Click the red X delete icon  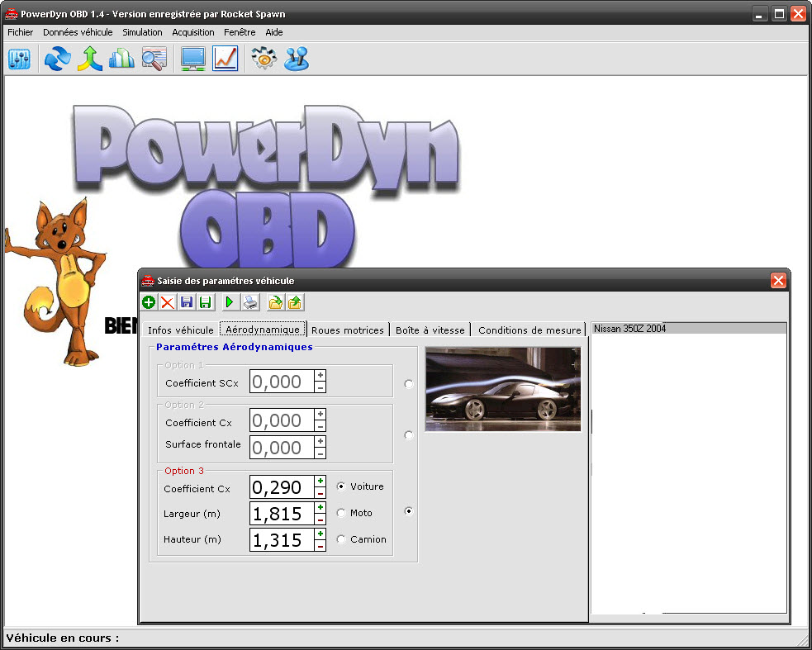pos(168,302)
